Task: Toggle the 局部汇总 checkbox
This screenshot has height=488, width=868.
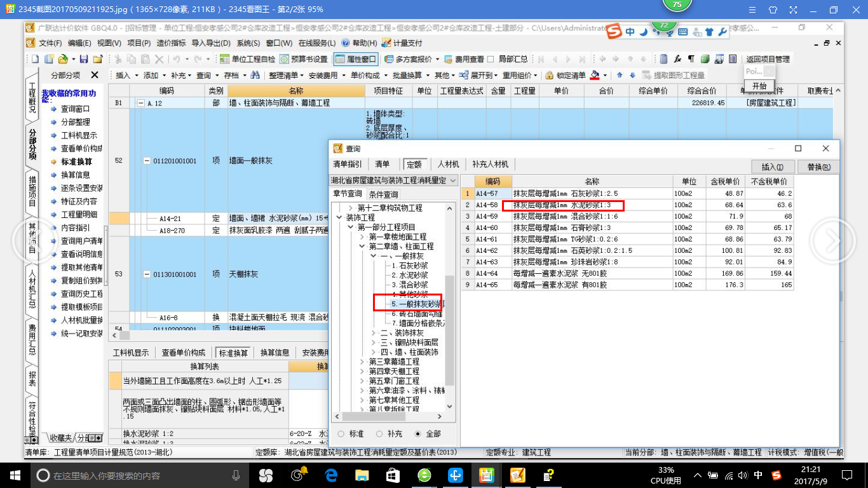Action: (491, 59)
